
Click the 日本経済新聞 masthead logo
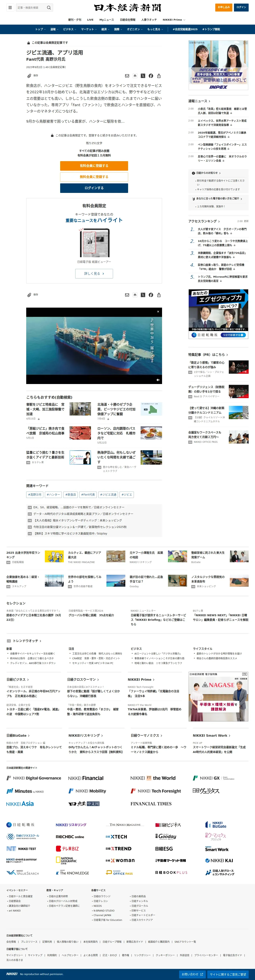pos(127,8)
